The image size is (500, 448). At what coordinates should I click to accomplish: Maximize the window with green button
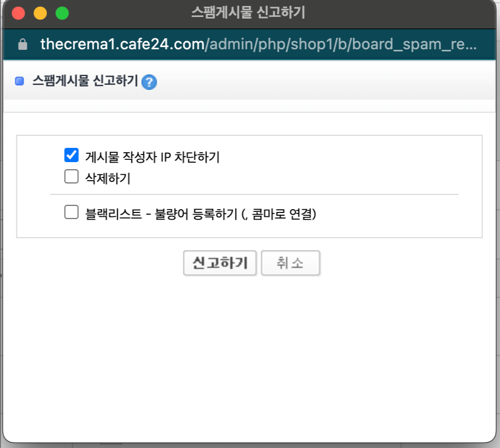62,13
